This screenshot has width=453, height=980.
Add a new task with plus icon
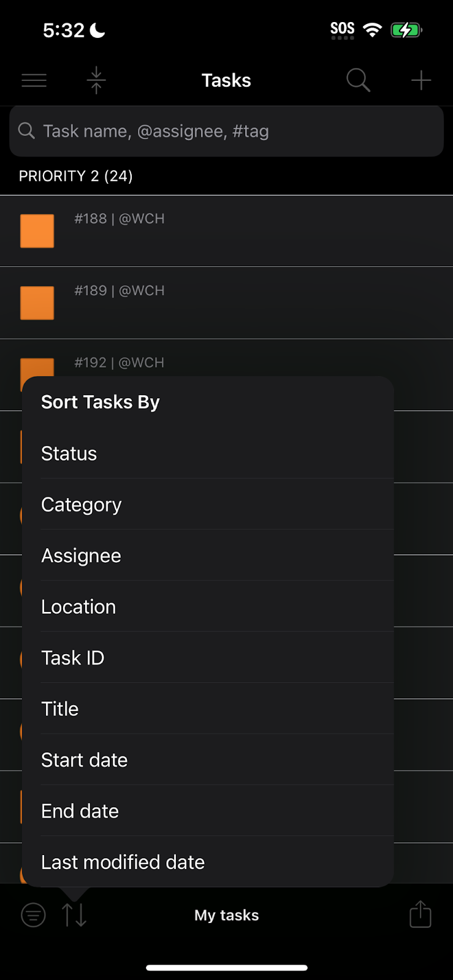421,80
